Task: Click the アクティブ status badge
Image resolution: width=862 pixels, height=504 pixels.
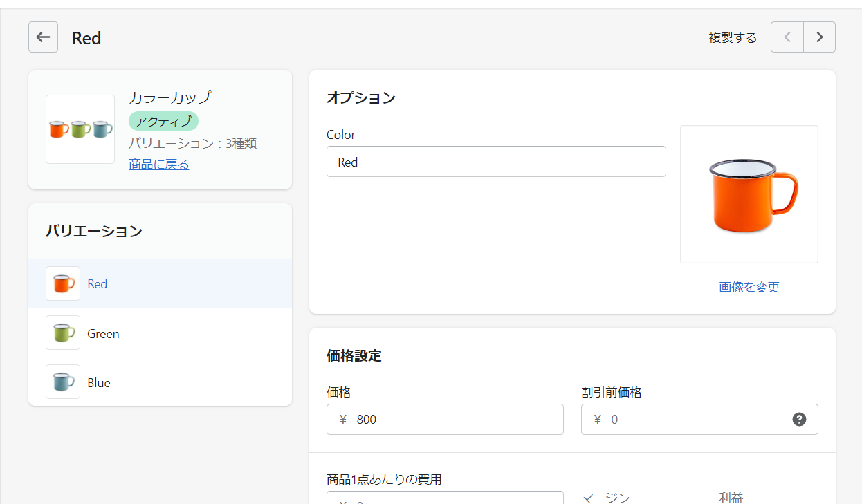Action: tap(163, 122)
